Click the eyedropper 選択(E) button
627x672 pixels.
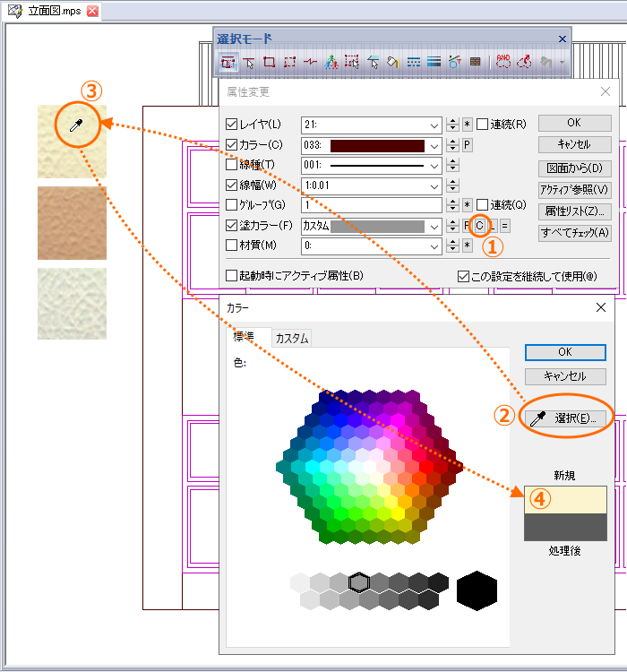(x=565, y=418)
